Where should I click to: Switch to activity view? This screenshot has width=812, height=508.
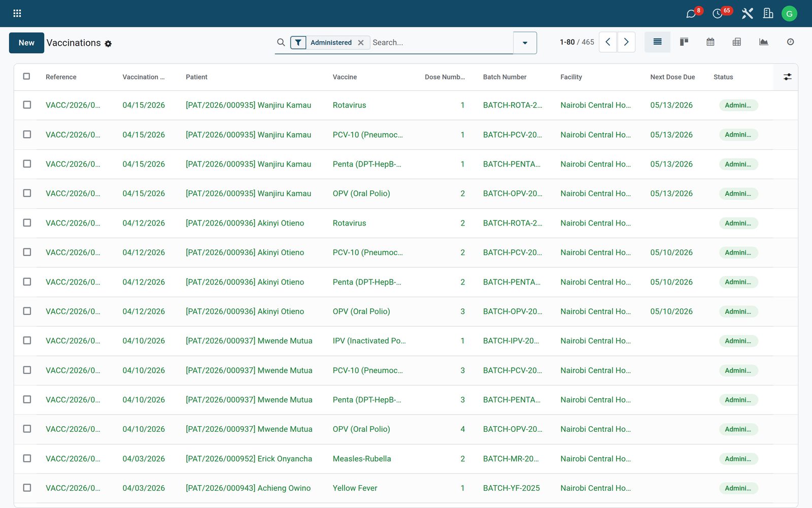[790, 42]
